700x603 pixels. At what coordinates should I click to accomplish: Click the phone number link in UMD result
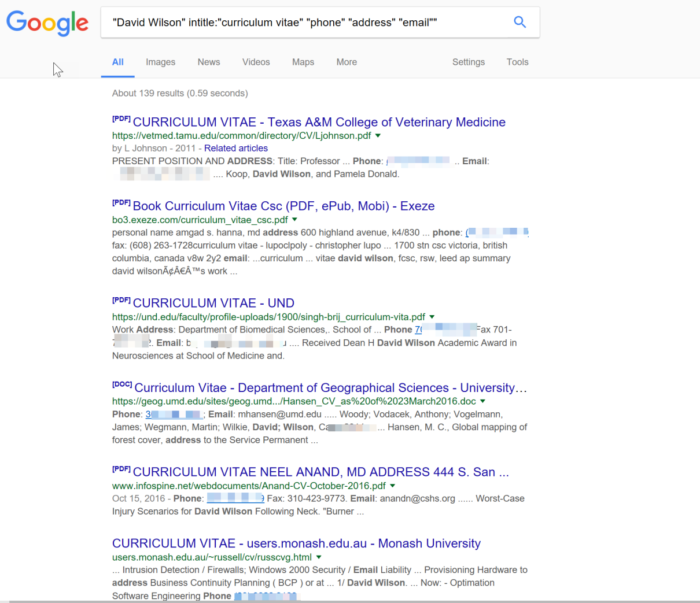(x=174, y=415)
